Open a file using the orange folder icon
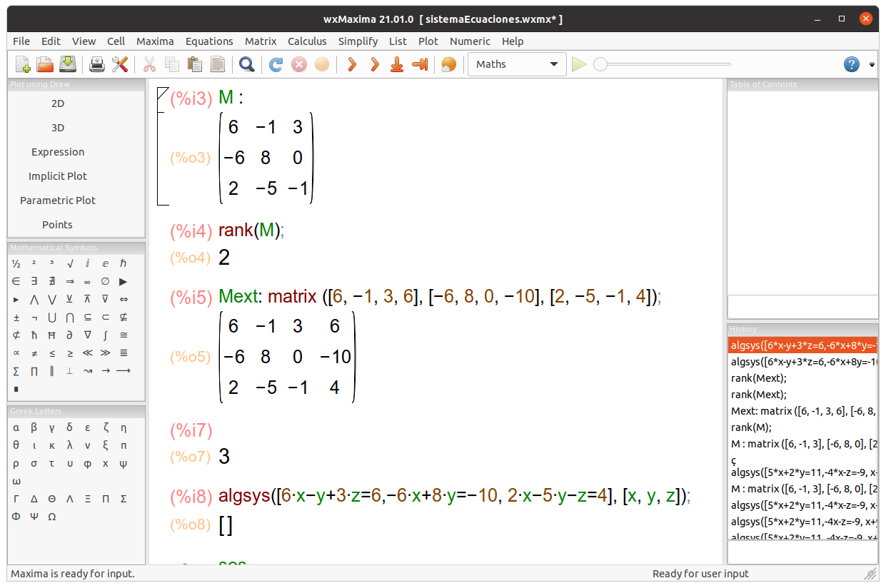The image size is (886, 588). coord(45,64)
